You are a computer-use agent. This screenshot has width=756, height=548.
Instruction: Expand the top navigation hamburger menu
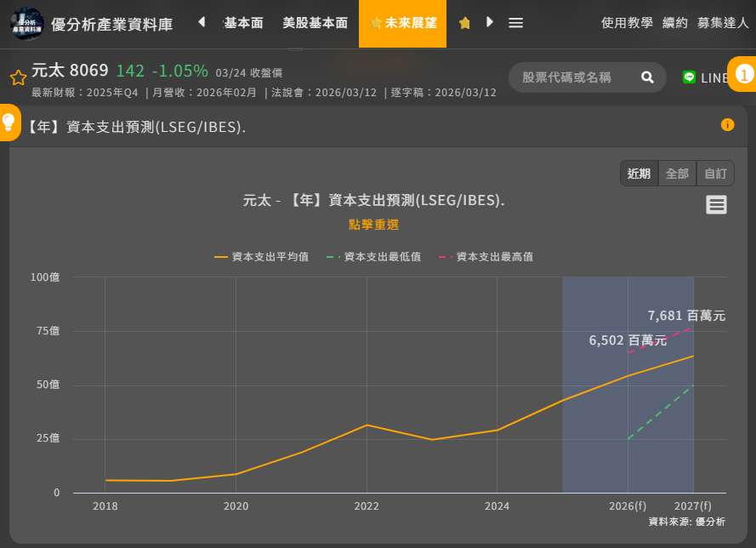pyautogui.click(x=515, y=23)
